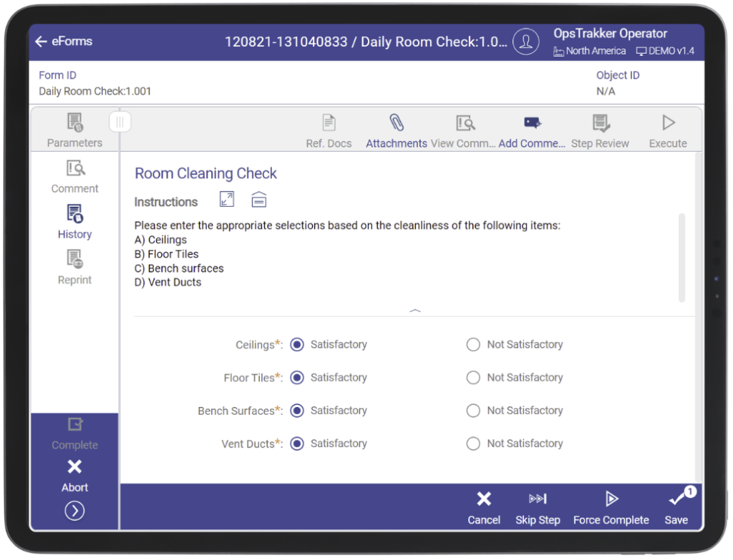Open the Step Review tool
The height and width of the screenshot is (560, 733).
(x=600, y=129)
